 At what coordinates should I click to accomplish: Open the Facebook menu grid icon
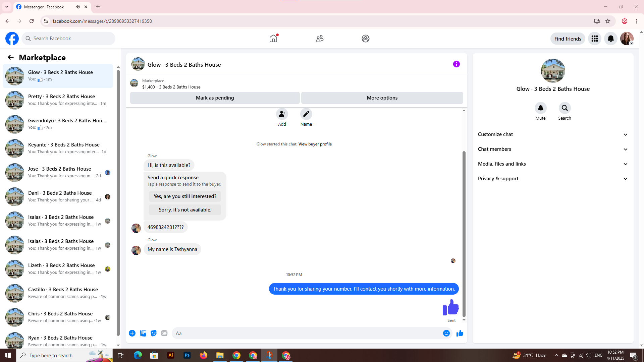(595, 39)
